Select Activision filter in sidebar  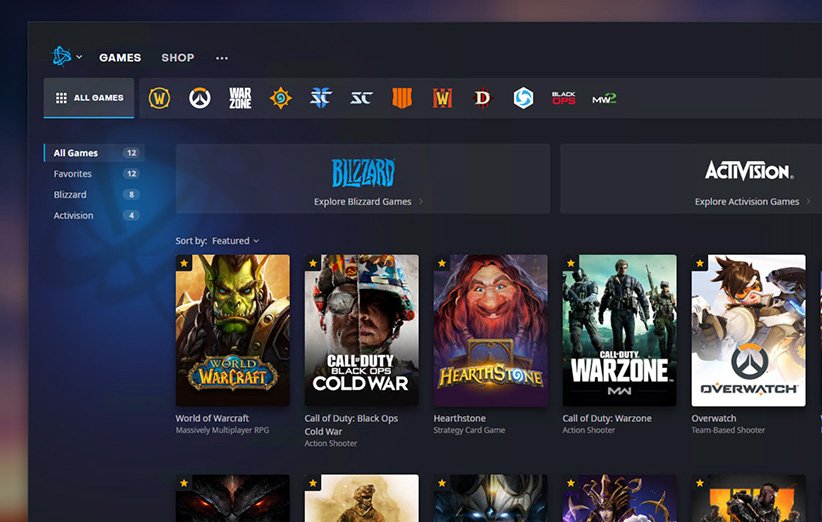click(94, 215)
